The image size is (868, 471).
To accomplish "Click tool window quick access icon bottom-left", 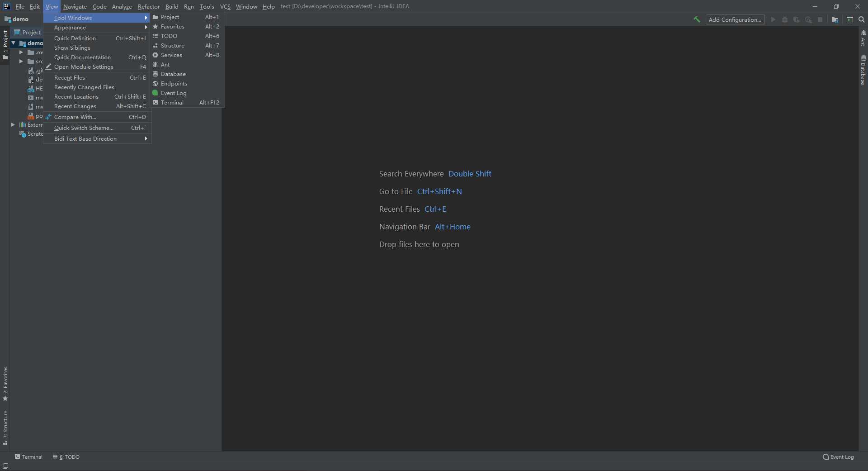I will pos(5,466).
